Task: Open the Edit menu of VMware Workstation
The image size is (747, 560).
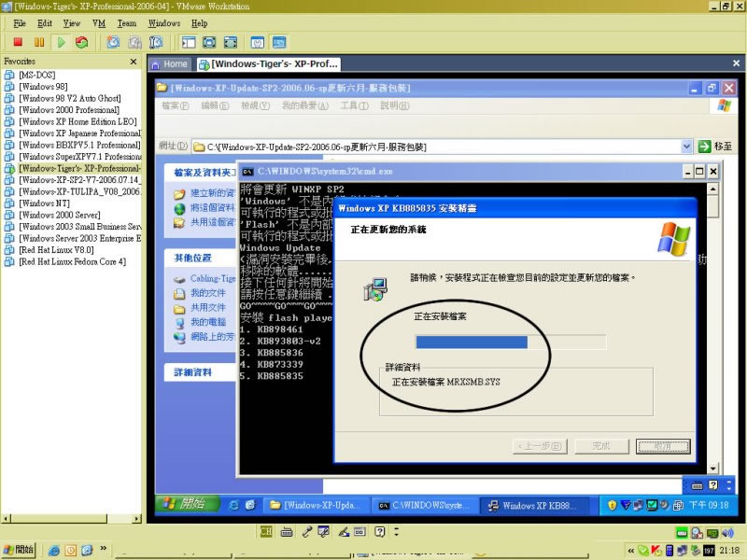Action: click(44, 23)
